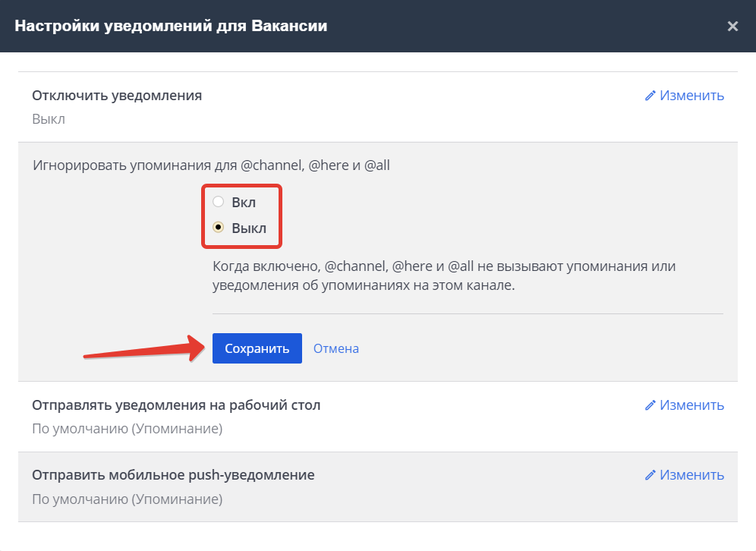Click the pencil icon next to mobile push setting

(650, 474)
